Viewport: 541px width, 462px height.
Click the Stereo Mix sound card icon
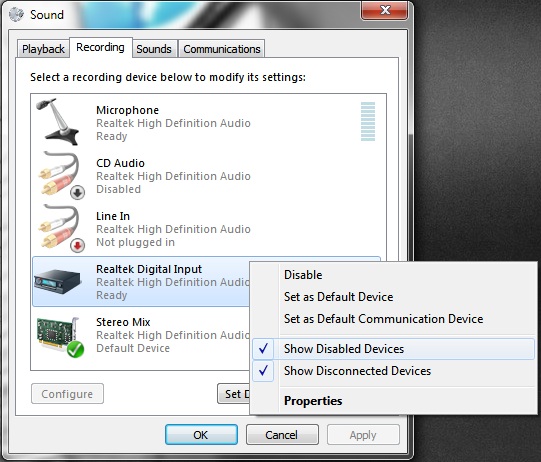pyautogui.click(x=58, y=334)
